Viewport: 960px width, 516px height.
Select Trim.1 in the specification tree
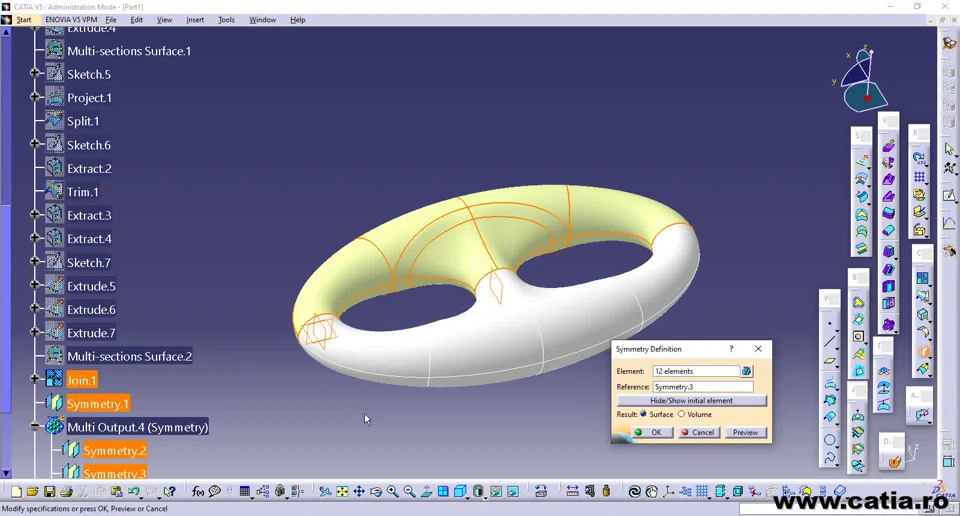pos(83,192)
